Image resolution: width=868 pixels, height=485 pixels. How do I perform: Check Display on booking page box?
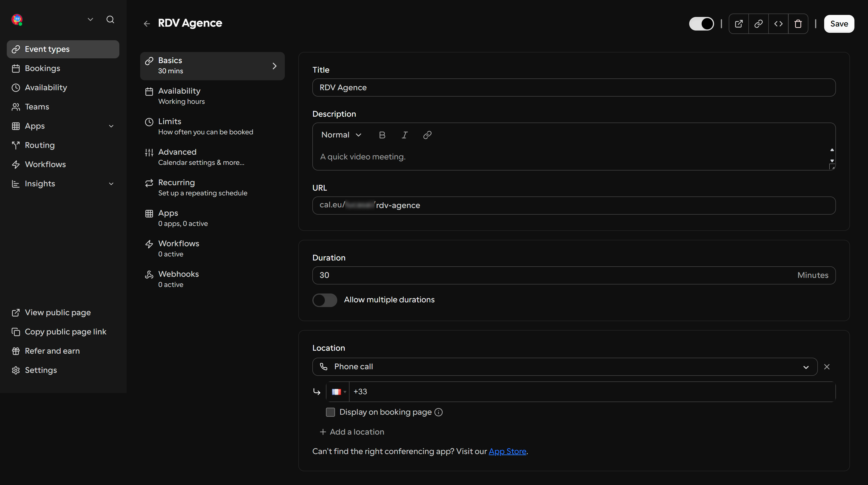click(x=330, y=412)
